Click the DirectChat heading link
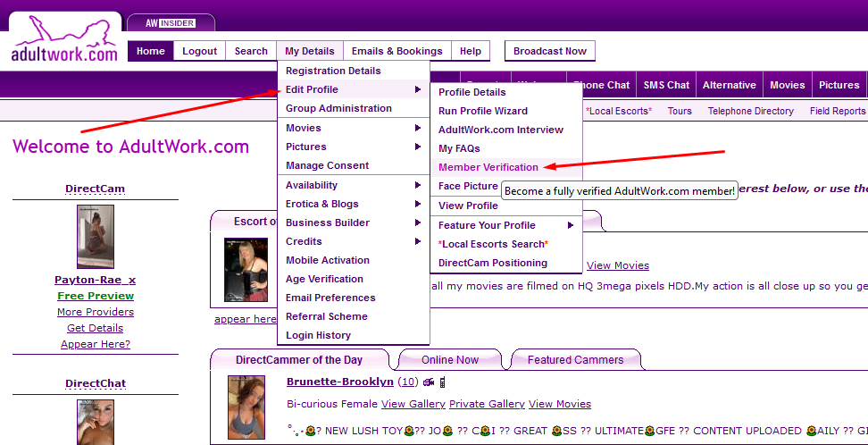Screen dimensions: 868x445 point(96,383)
